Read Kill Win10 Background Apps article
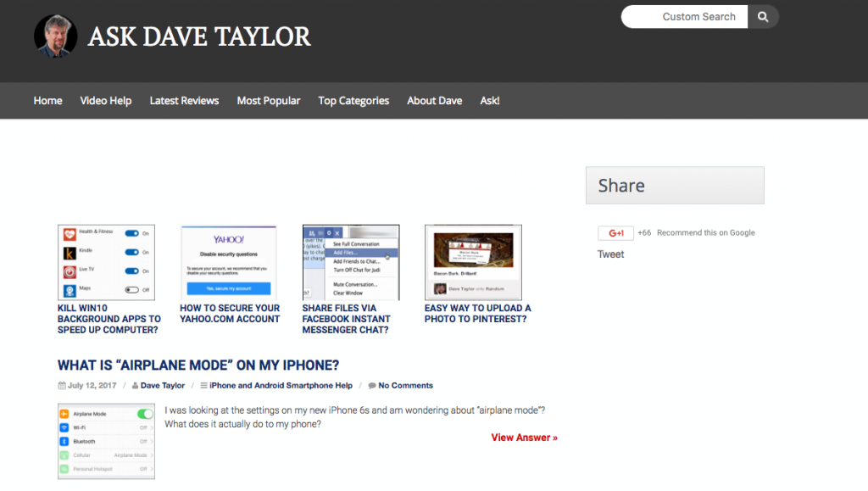 (x=109, y=319)
